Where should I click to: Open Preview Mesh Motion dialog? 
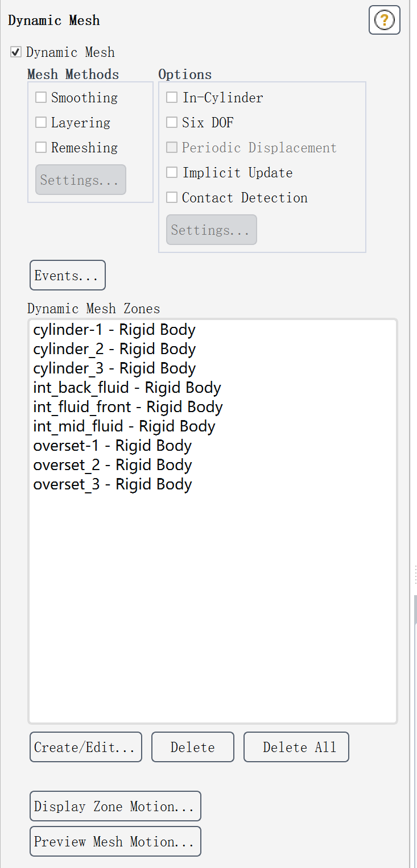coord(115,841)
